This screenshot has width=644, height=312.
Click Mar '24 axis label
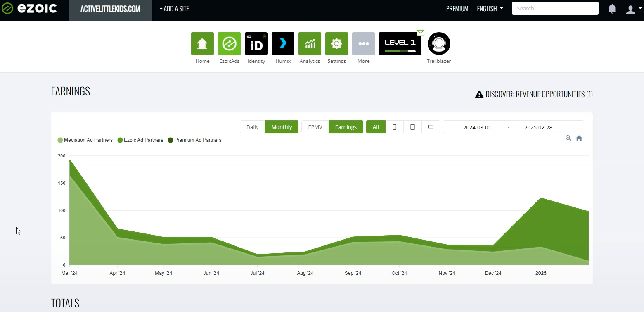(69, 273)
